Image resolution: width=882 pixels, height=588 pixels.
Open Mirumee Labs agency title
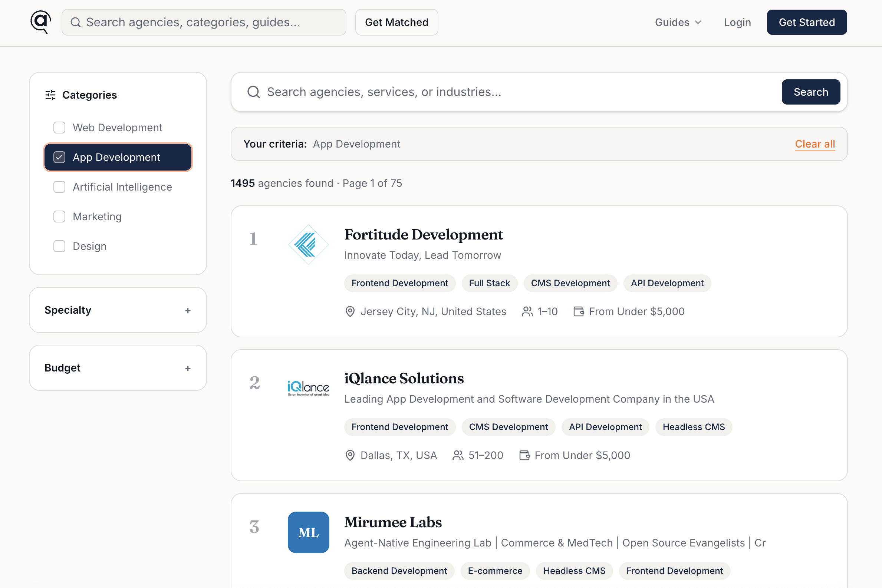tap(393, 522)
